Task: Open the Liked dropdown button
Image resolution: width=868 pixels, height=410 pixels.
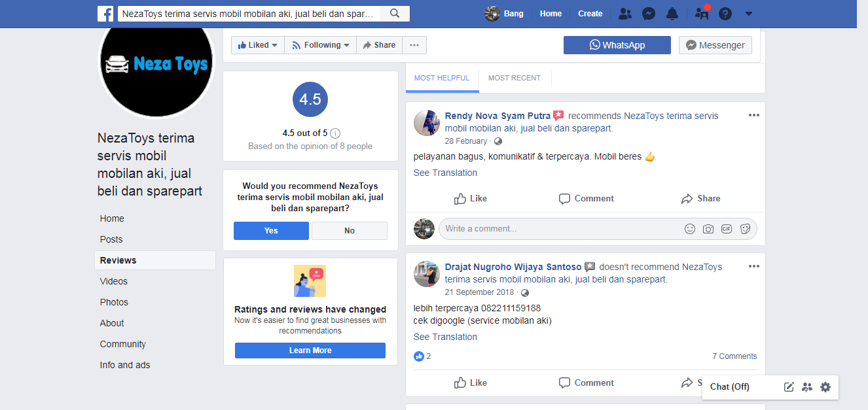Action: (x=258, y=45)
